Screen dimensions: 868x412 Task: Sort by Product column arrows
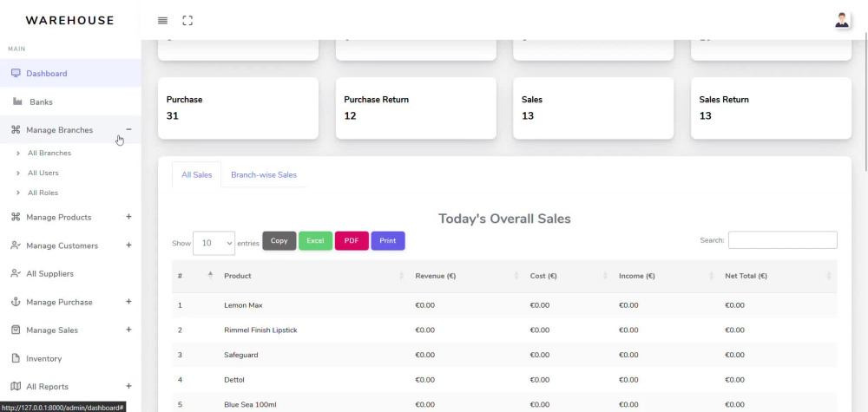pos(401,276)
